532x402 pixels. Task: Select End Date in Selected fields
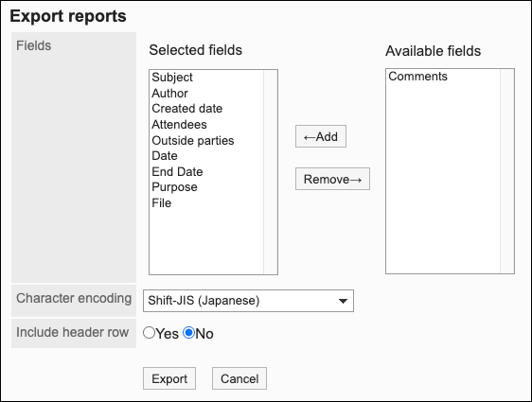point(206,171)
